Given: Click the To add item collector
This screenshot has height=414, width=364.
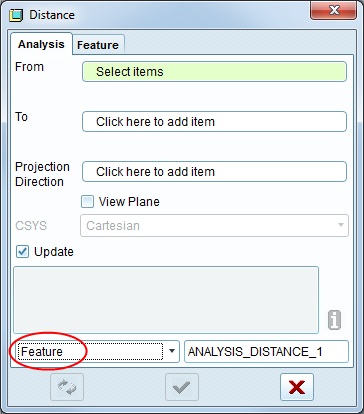Looking at the screenshot, I should coord(214,122).
